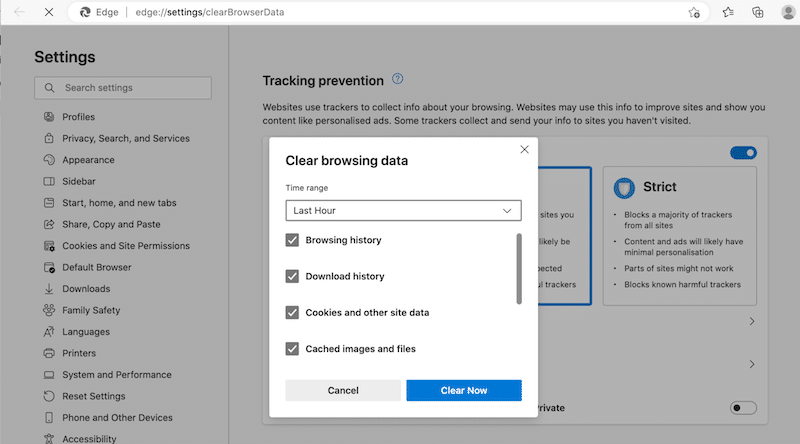Open Languages settings
The height and width of the screenshot is (444, 800).
(86, 332)
